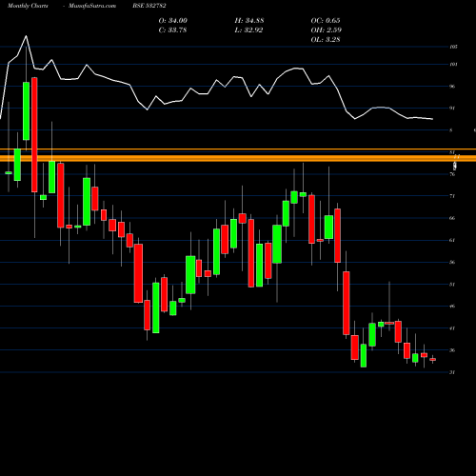Screen dimensions: 476x476
Task: Click the 36 price axis label
Action: (452, 350)
